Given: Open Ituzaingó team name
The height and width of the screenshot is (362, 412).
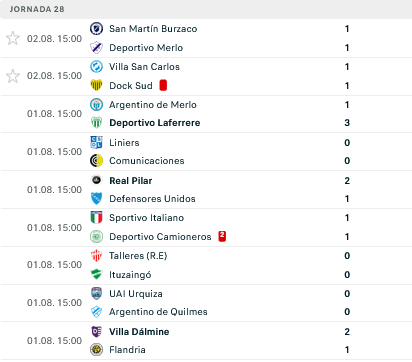Looking at the screenshot, I should 130,275.
